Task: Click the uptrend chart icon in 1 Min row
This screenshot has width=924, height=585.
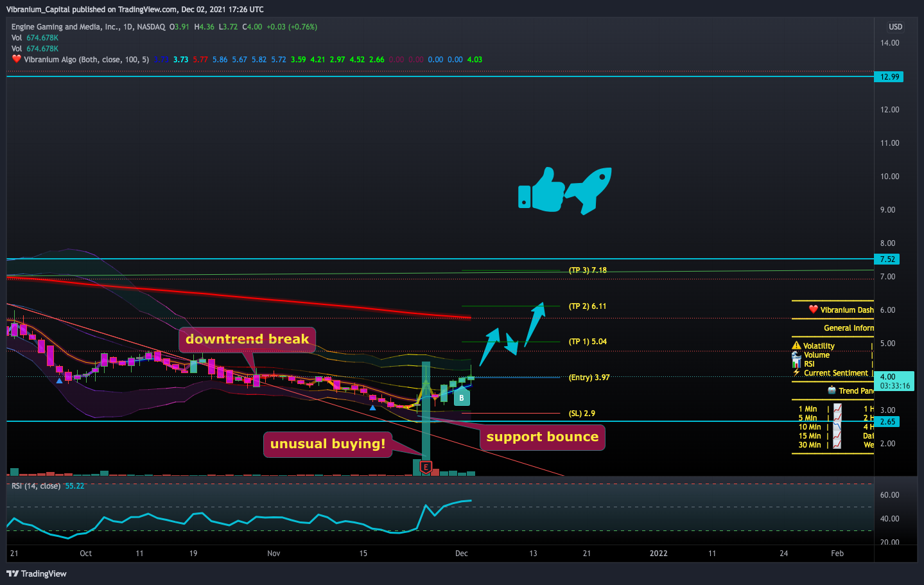Action: pos(837,408)
